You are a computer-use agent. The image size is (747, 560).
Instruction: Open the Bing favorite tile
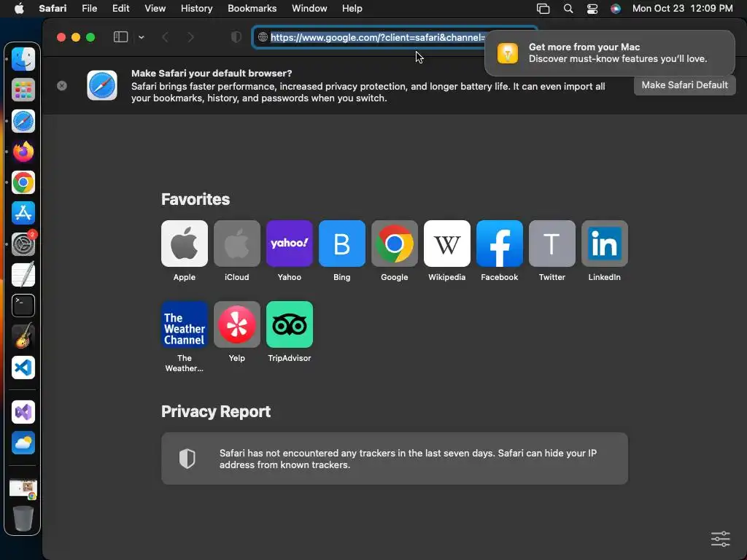click(341, 244)
